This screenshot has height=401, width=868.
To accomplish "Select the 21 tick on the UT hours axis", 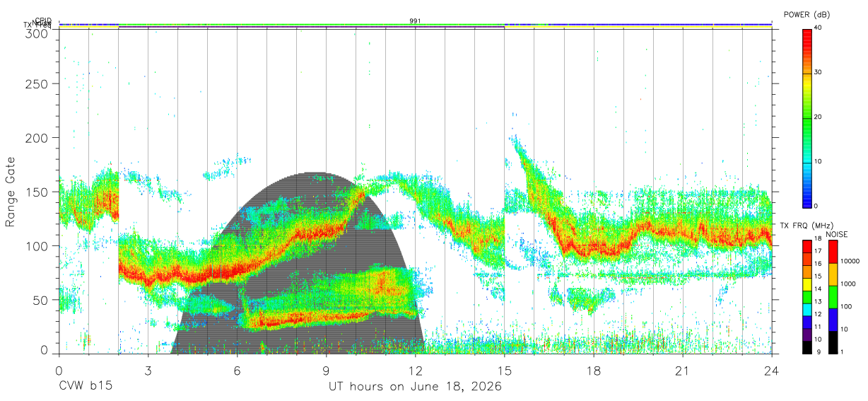I will pos(682,371).
